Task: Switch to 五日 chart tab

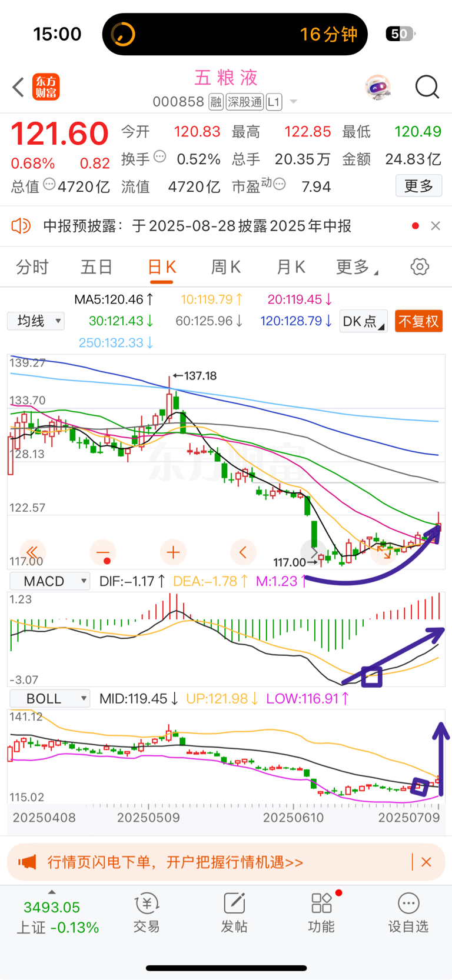Action: (x=97, y=267)
